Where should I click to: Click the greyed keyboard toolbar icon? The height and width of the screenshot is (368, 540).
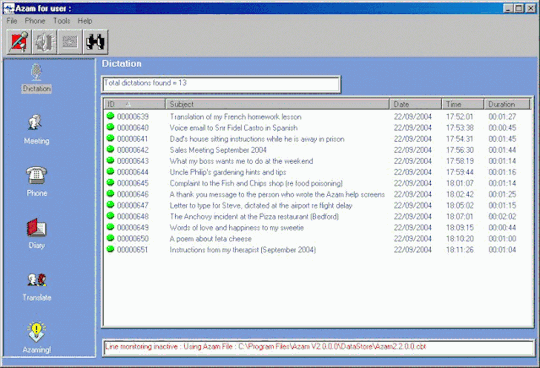point(70,42)
